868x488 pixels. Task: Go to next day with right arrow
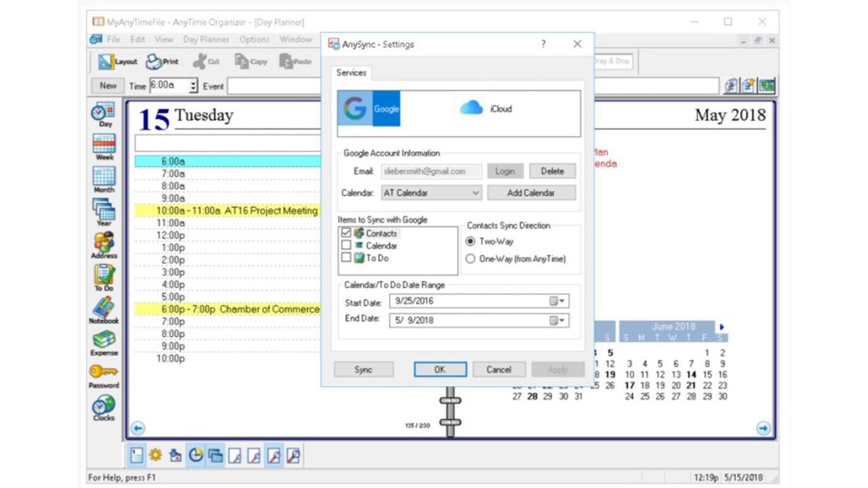763,428
